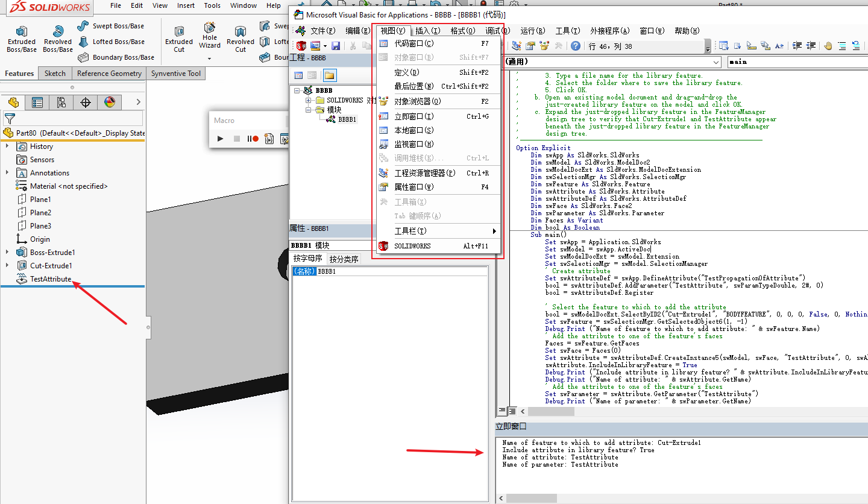Click VBA help question mark icon
Screen dimensions: 868x504
click(x=576, y=46)
